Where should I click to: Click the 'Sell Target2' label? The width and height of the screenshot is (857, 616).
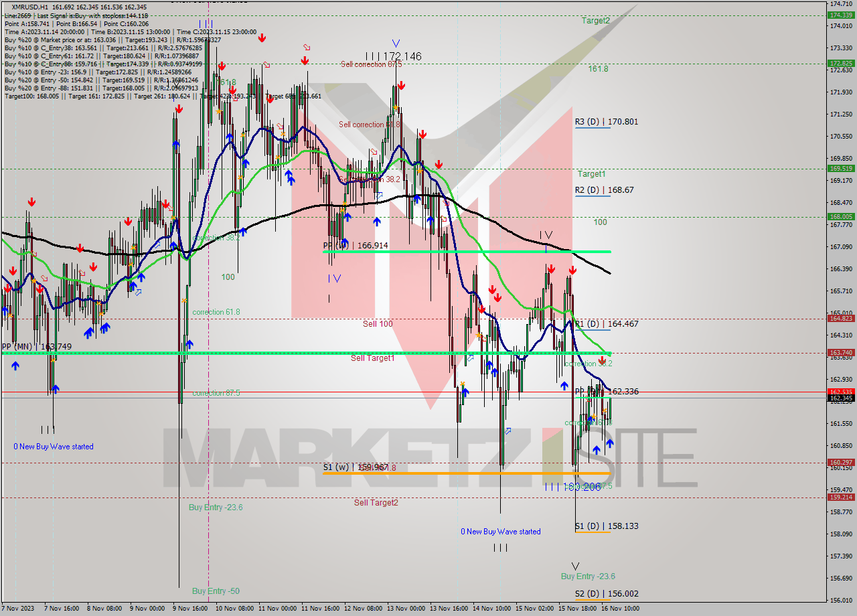[x=376, y=503]
